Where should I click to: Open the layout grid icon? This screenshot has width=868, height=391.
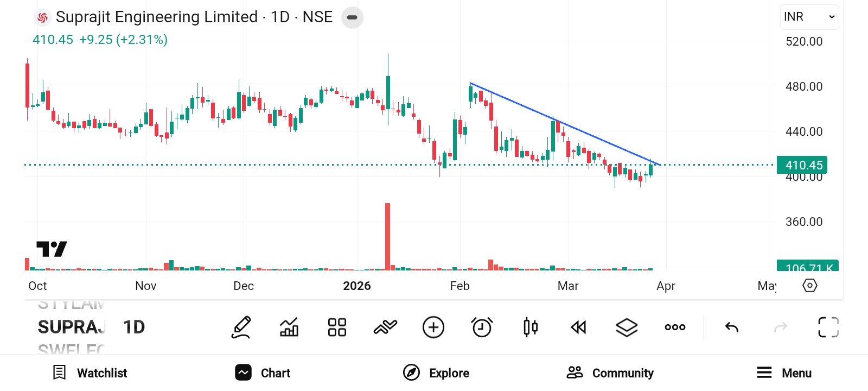[337, 327]
